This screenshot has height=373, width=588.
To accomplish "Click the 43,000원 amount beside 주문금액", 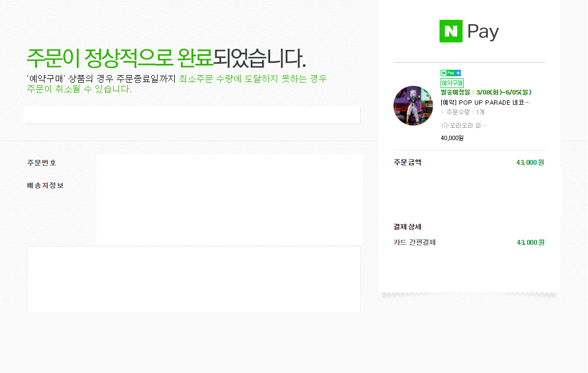I will (x=530, y=162).
